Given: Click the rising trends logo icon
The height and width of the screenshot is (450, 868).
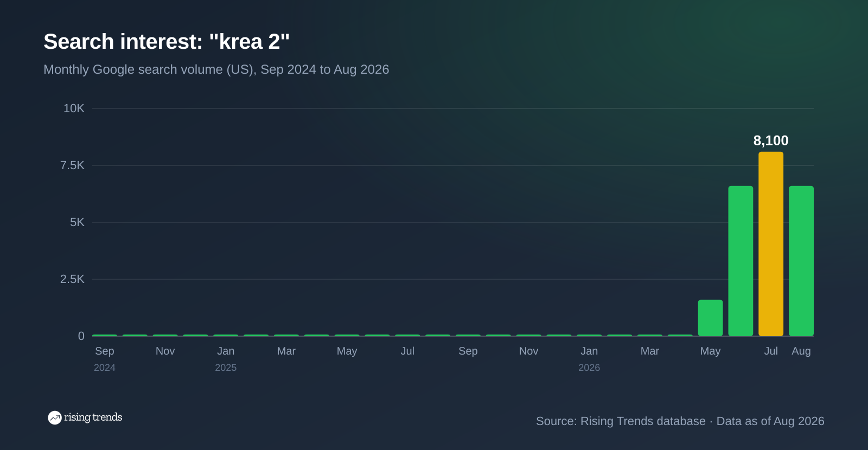Looking at the screenshot, I should click(54, 417).
